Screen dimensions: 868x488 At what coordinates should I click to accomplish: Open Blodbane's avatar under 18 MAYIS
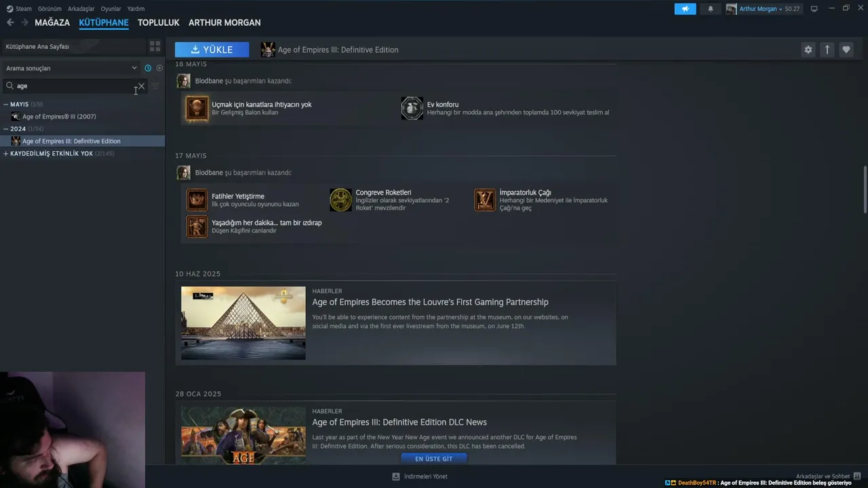point(183,81)
